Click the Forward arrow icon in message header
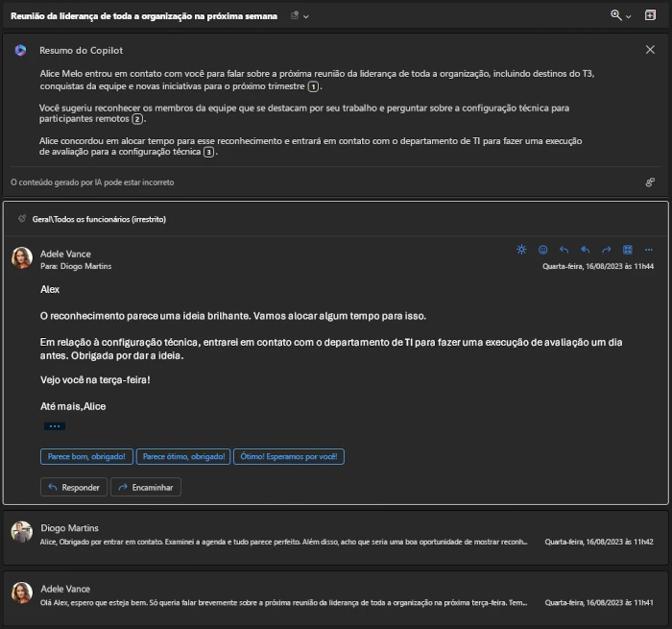Screen dimensions: 672x629 (606, 250)
